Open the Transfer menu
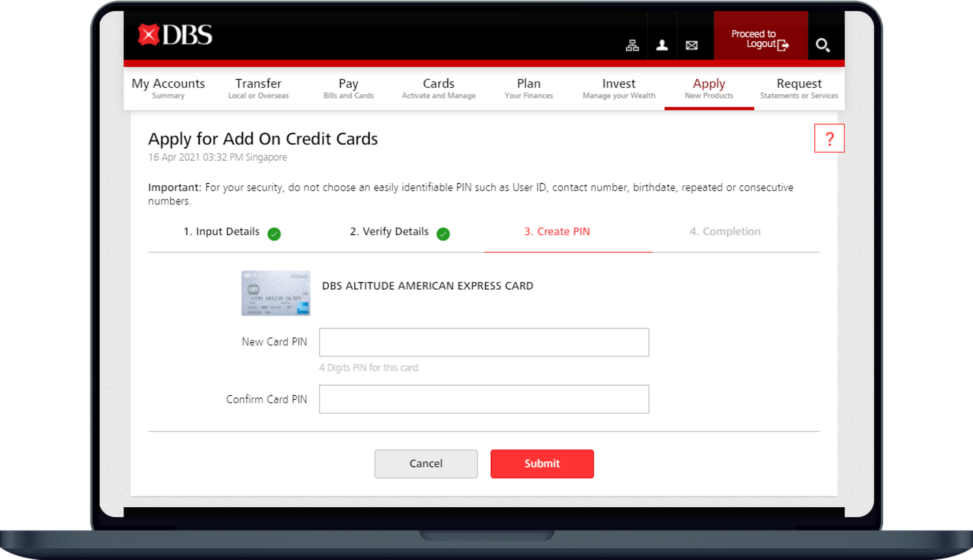Image resolution: width=973 pixels, height=560 pixels. [258, 88]
